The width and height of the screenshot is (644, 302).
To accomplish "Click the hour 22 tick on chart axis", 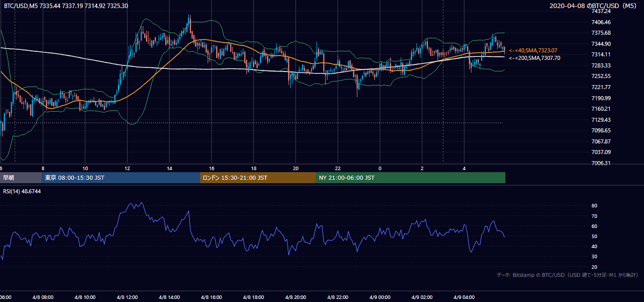I will [338, 168].
